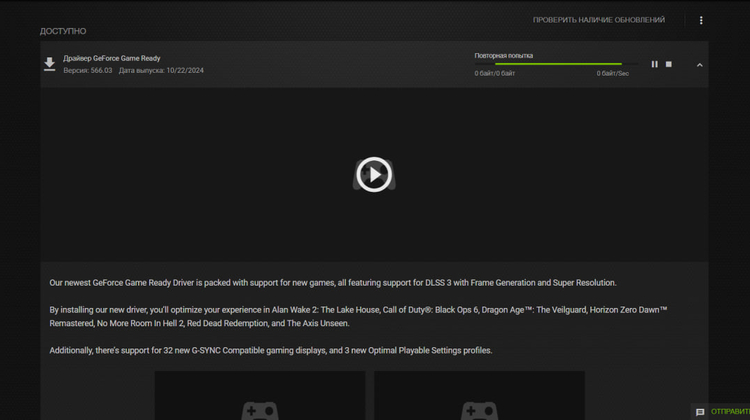Click ПРОВЕРИТЬ НАЛИЧИЕ ОБНОВЛЕНИЙ button
Viewport: 750px width, 420px height.
(598, 20)
